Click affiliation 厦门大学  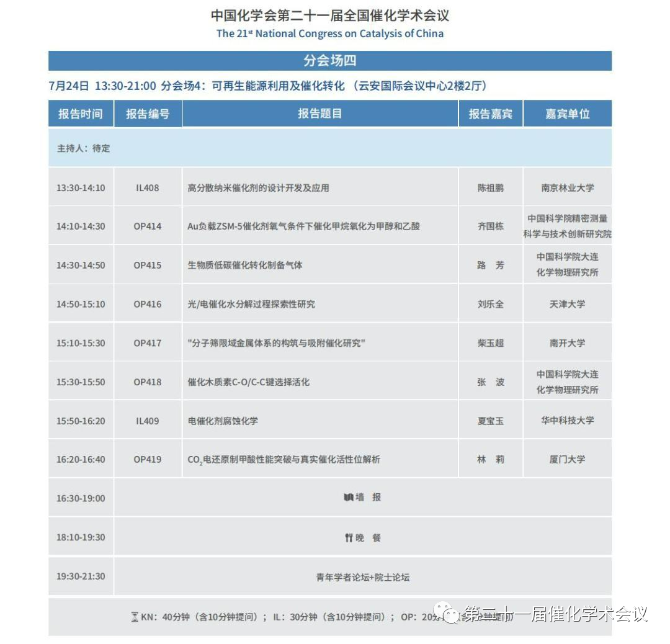568,459
